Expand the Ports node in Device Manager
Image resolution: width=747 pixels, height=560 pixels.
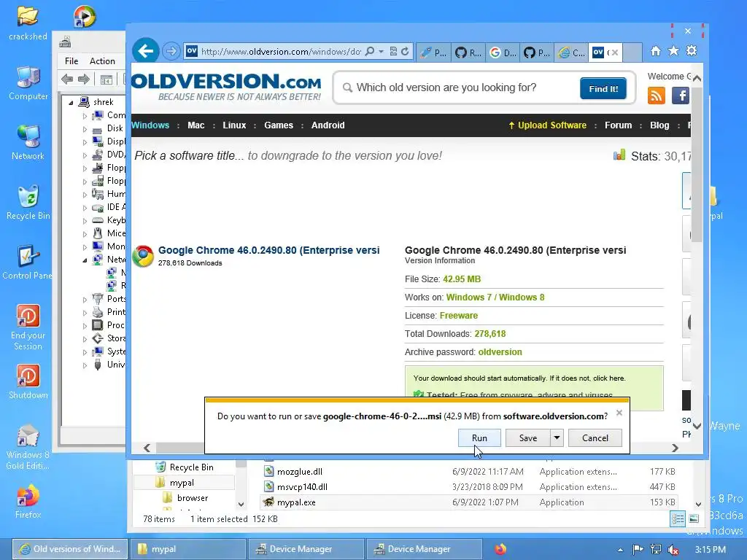[x=85, y=300]
